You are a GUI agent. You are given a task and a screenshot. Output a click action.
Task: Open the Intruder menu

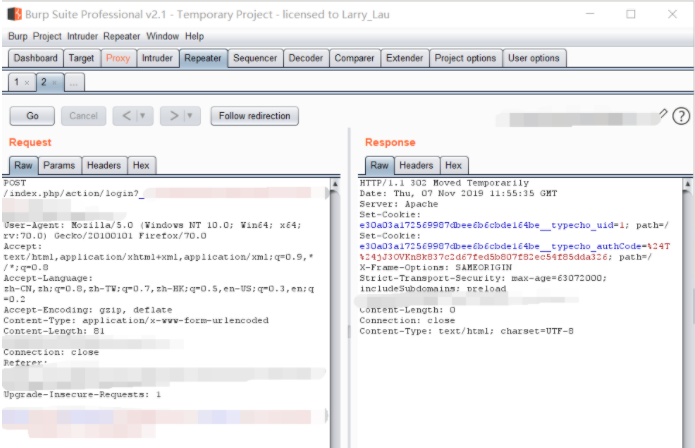click(x=82, y=36)
